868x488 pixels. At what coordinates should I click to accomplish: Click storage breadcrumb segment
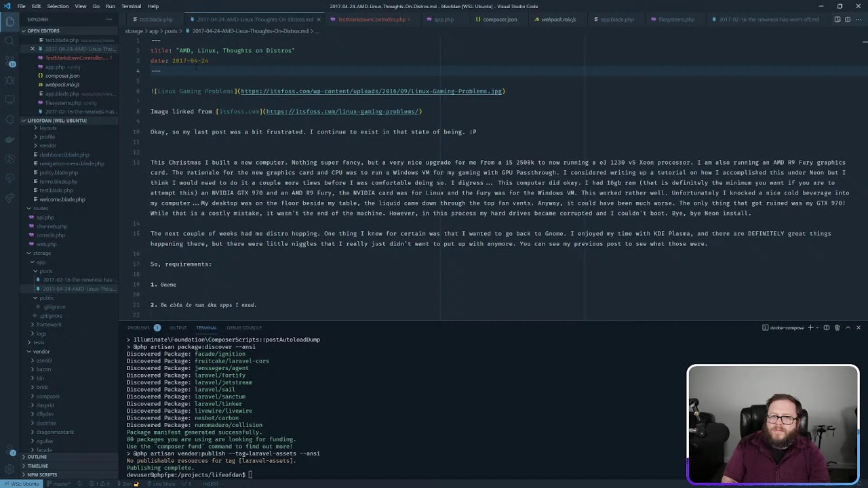pyautogui.click(x=134, y=31)
